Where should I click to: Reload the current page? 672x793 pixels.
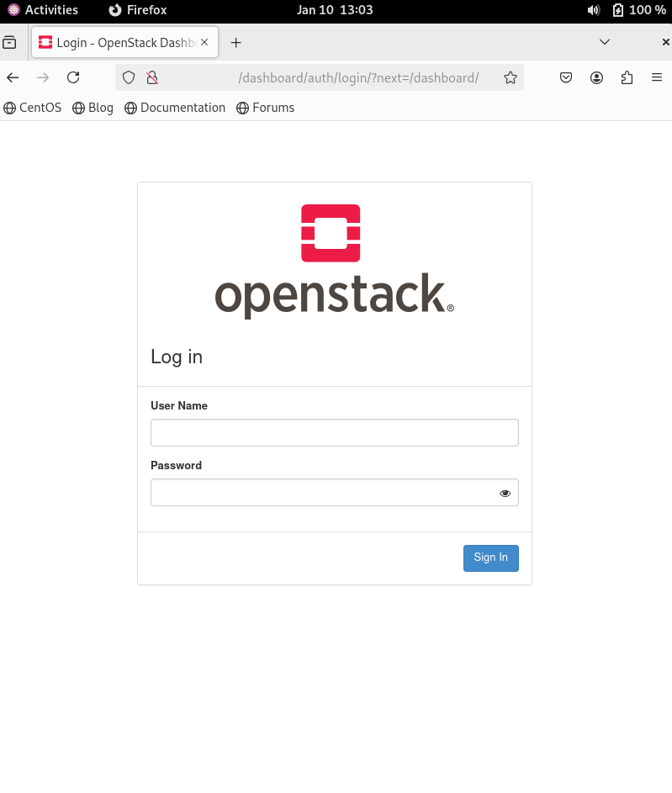coord(73,77)
